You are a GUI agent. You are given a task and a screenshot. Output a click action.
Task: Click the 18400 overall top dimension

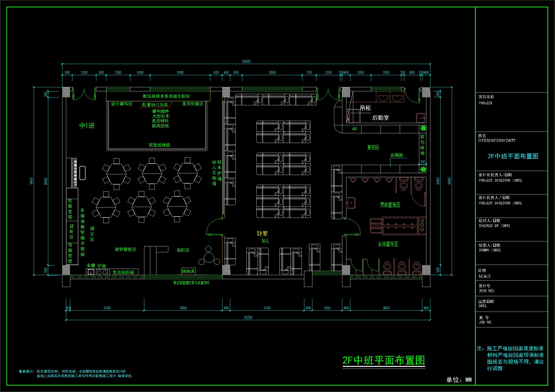click(x=246, y=62)
